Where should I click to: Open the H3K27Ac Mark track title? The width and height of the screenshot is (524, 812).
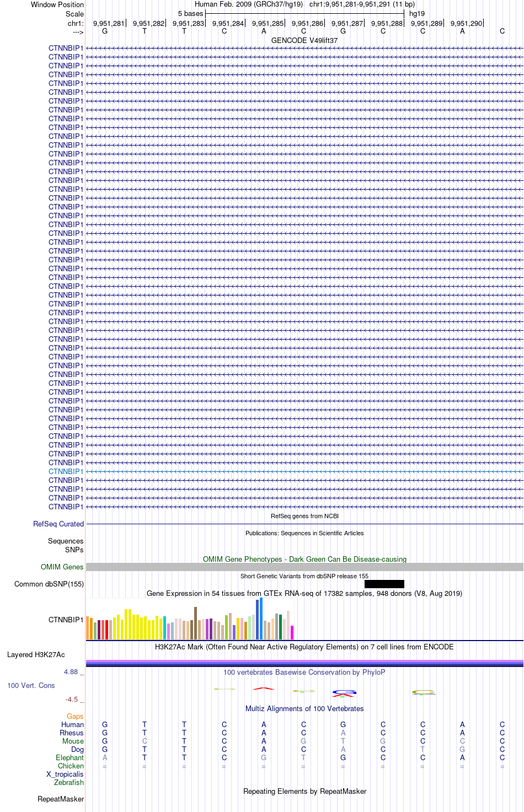[304, 647]
